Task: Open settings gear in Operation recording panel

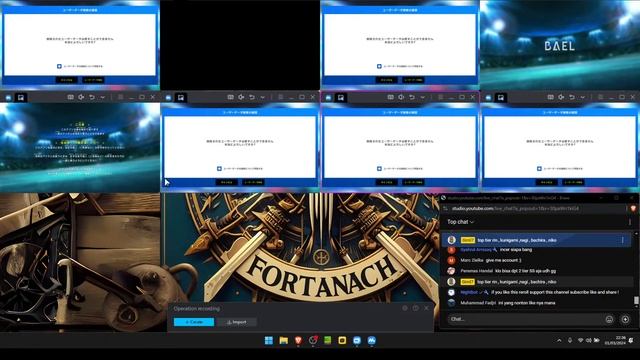Action: [405, 308]
